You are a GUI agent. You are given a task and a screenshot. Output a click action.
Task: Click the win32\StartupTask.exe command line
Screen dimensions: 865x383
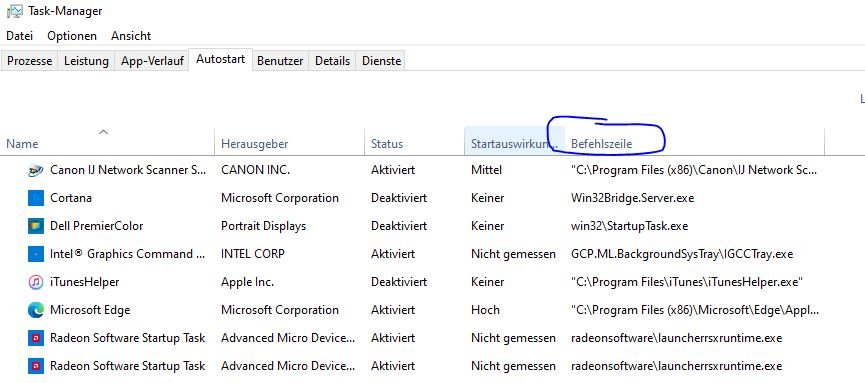coord(629,226)
